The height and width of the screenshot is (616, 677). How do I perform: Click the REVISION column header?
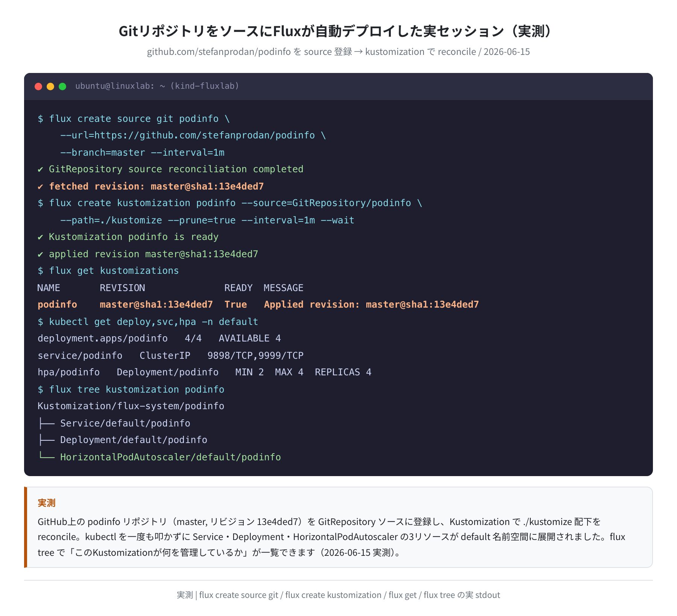[122, 288]
